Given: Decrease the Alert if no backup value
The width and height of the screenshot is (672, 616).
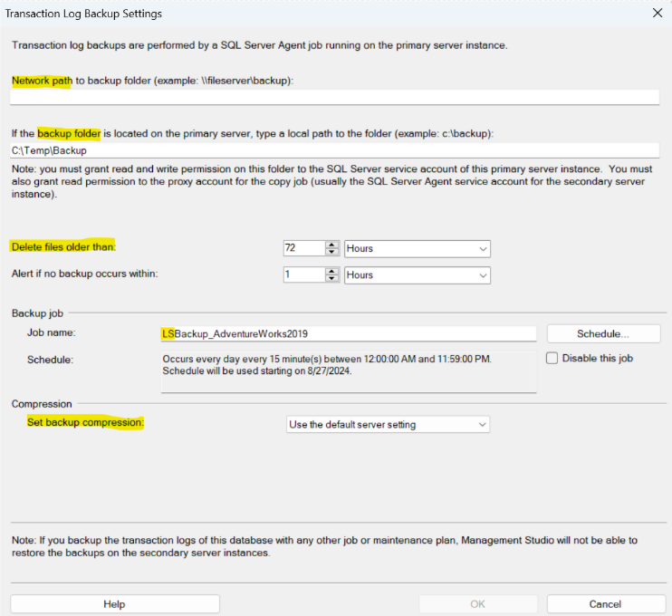Looking at the screenshot, I should [x=332, y=279].
